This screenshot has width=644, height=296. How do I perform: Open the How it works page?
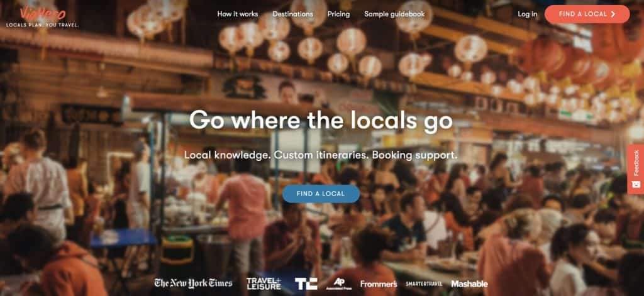coord(238,14)
